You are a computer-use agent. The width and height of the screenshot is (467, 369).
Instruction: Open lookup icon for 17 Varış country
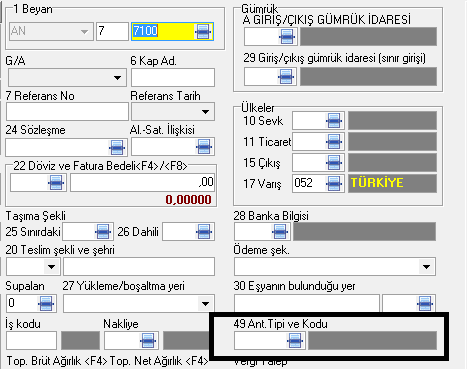(x=334, y=183)
